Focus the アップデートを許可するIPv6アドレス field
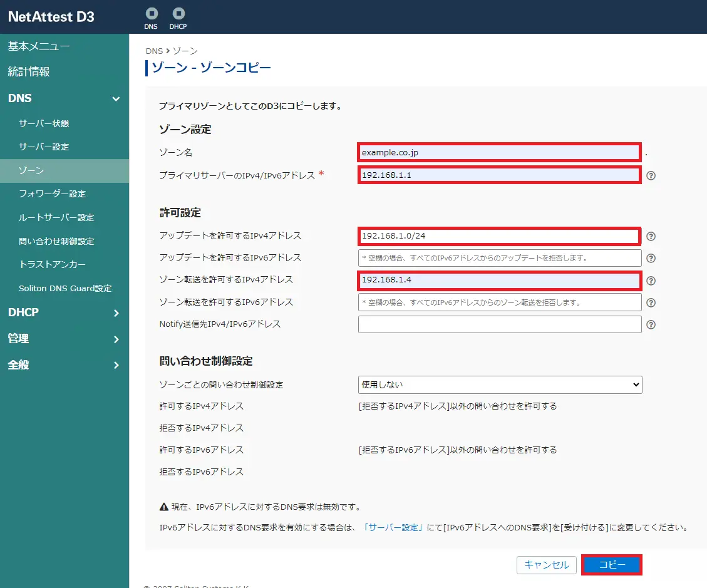Screen dimensions: 707x588 [x=500, y=258]
